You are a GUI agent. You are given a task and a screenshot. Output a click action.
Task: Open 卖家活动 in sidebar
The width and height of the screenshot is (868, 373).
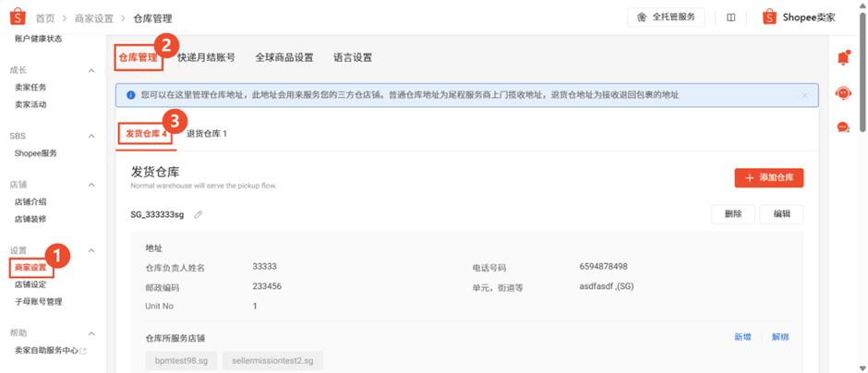point(30,104)
